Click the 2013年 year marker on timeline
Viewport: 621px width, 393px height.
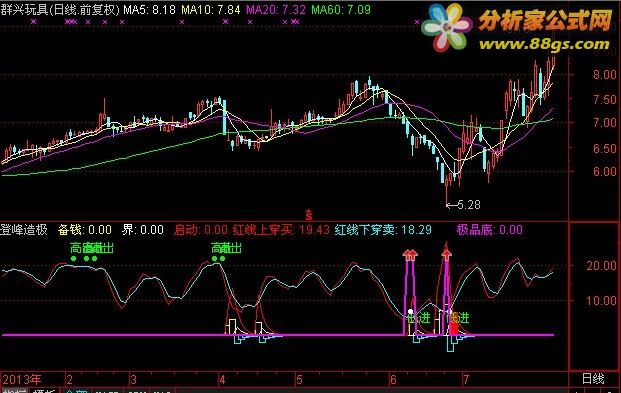(21, 380)
